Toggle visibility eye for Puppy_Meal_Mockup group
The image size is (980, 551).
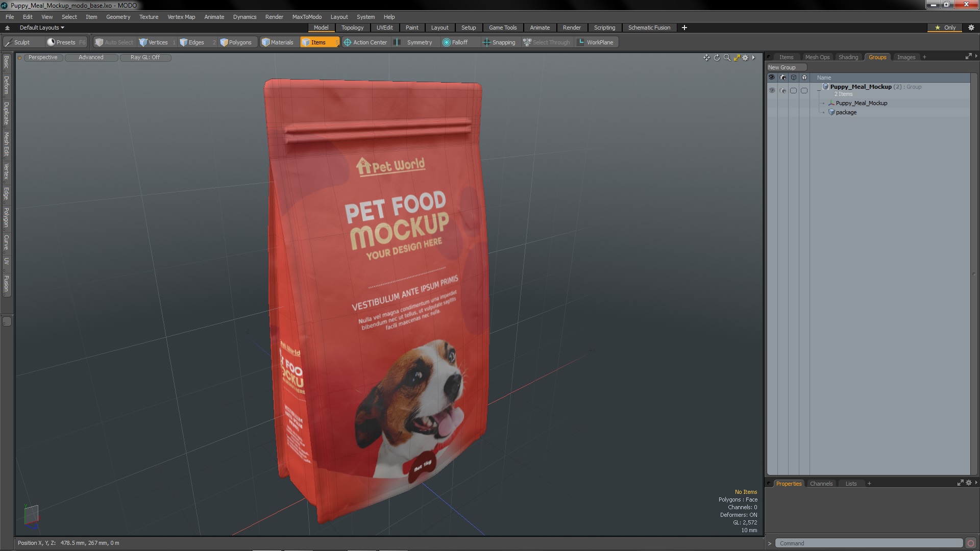772,90
